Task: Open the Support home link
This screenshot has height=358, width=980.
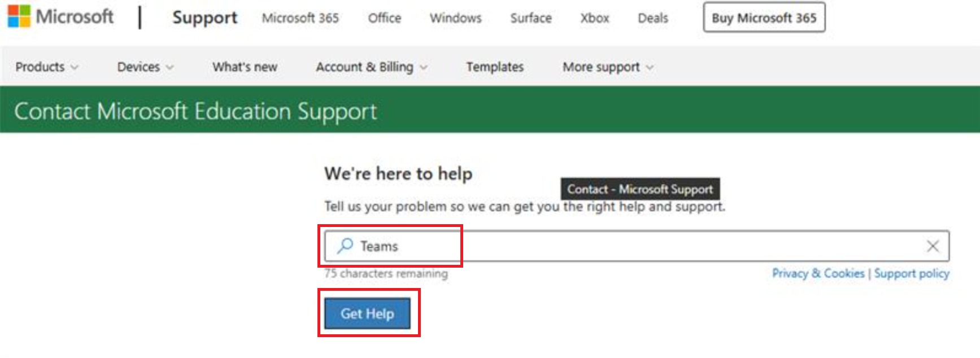Action: pos(205,18)
